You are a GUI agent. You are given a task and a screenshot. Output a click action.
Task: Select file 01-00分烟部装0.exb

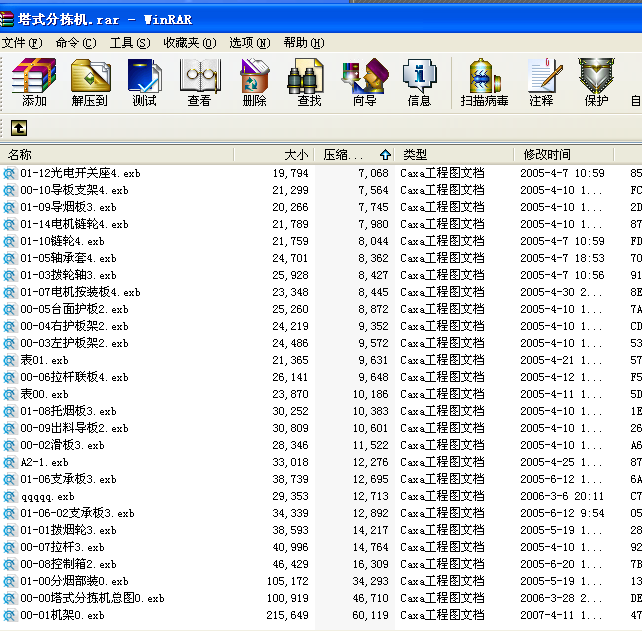tap(74, 581)
